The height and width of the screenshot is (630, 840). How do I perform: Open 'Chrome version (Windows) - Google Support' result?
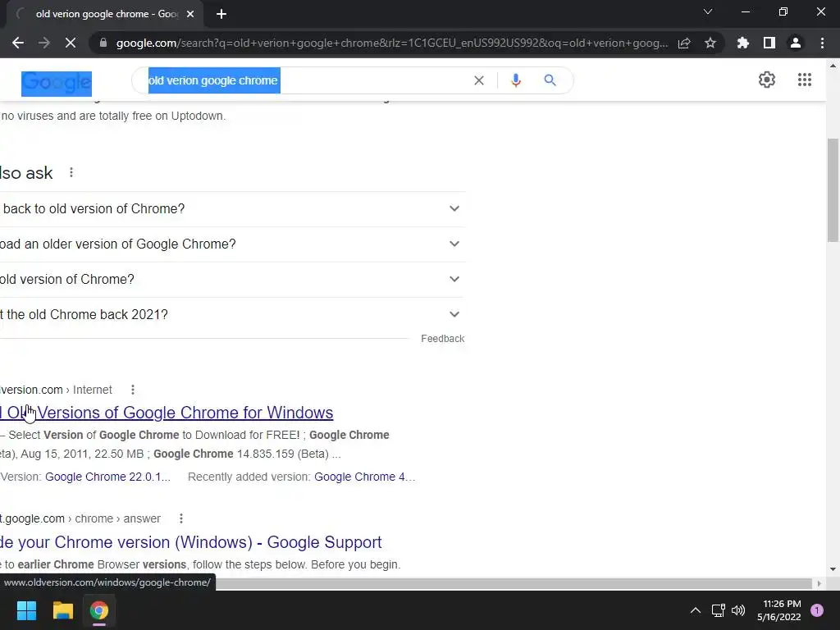(190, 542)
